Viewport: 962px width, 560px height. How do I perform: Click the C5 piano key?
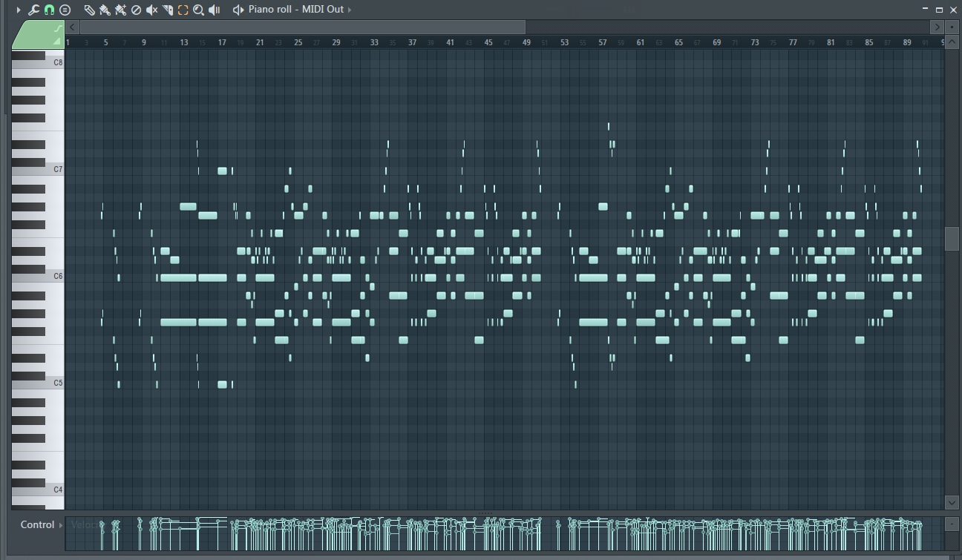pyautogui.click(x=38, y=383)
